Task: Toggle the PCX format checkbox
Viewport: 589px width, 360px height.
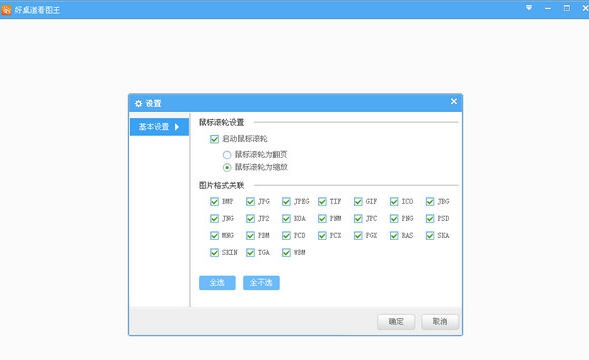Action: [322, 236]
